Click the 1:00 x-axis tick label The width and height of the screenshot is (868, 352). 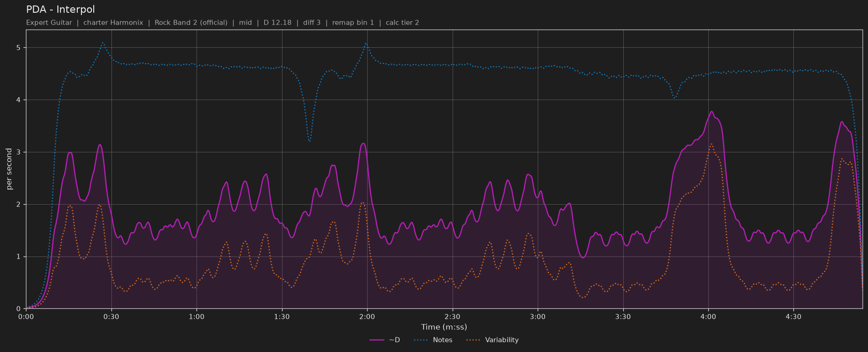[x=197, y=317]
